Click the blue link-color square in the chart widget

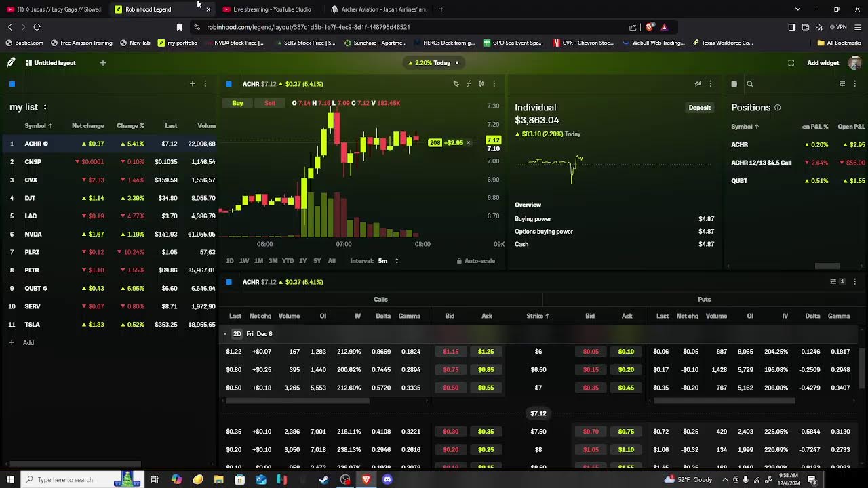pyautogui.click(x=229, y=84)
